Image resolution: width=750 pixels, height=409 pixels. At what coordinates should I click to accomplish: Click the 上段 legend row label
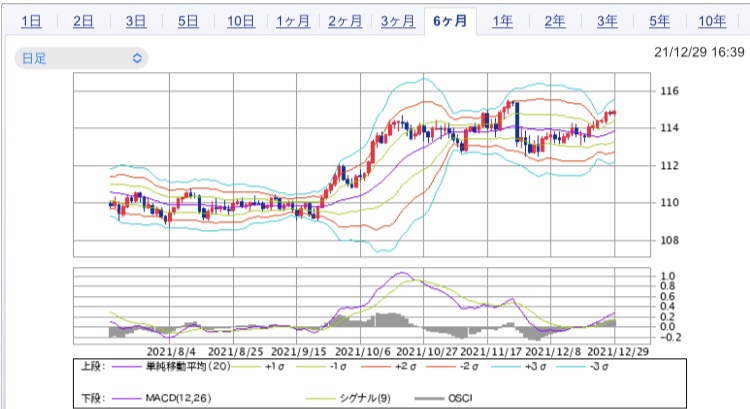[93, 366]
